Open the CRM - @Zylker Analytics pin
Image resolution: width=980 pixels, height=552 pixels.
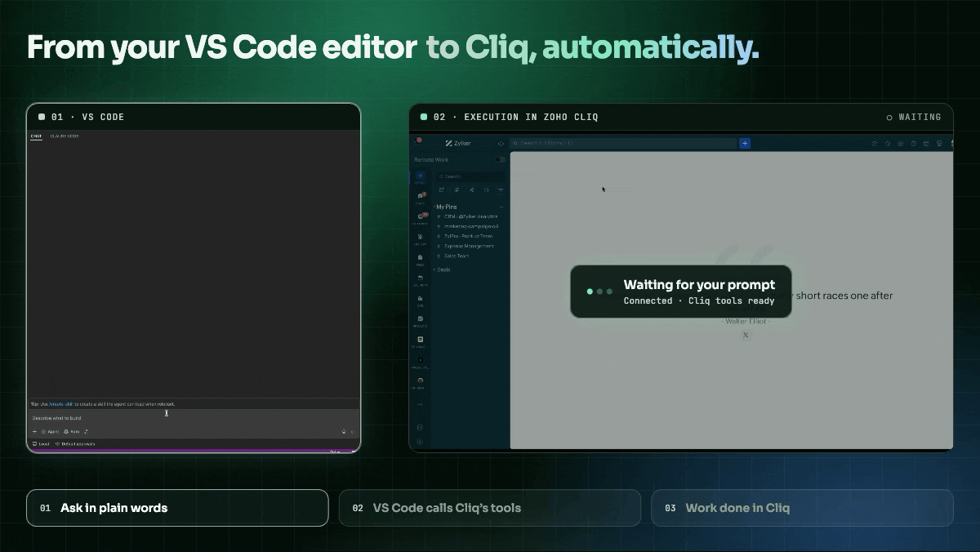coord(470,216)
